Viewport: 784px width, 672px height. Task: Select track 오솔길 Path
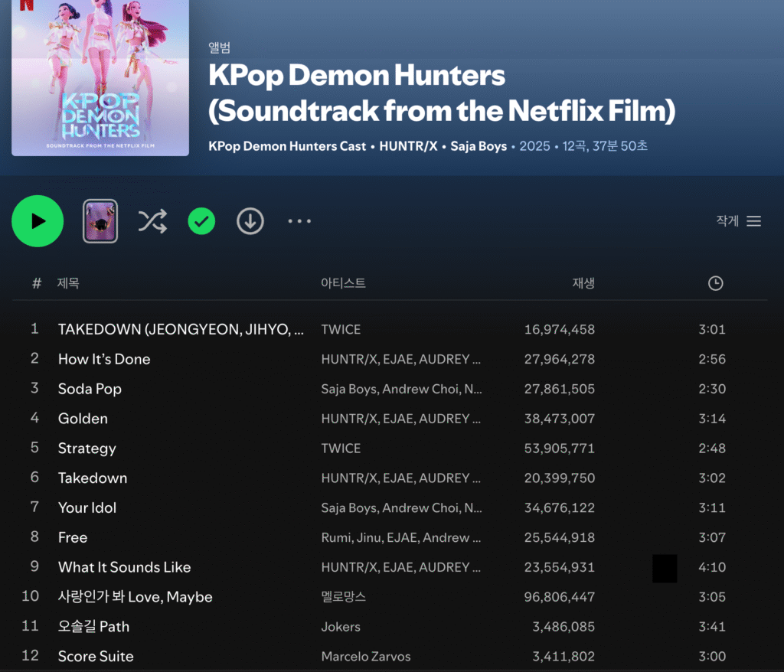pos(93,627)
